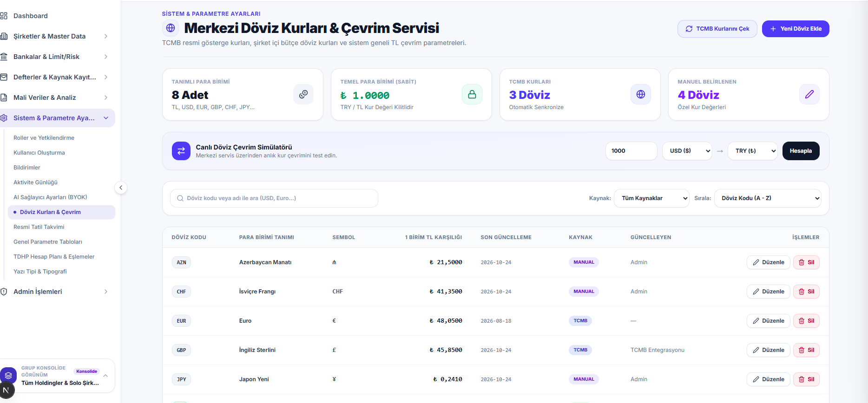This screenshot has width=868, height=403.
Task: Click the TCMB Kurlarını Çek button
Action: [x=717, y=29]
